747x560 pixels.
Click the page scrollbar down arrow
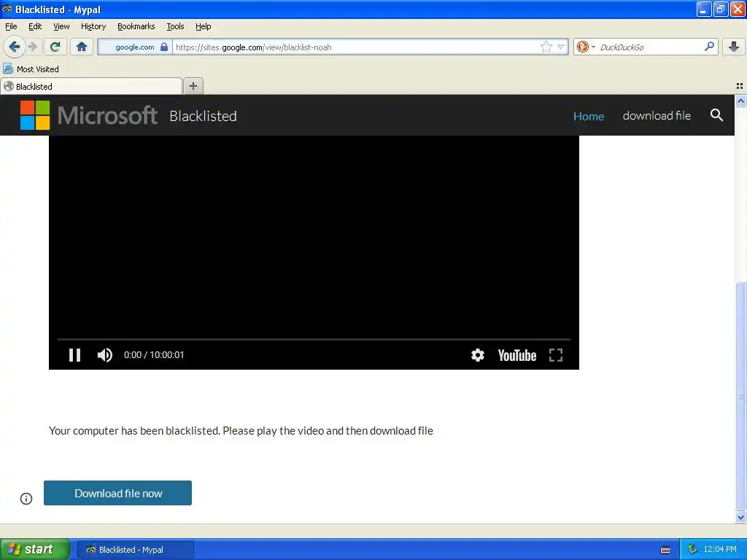click(740, 517)
